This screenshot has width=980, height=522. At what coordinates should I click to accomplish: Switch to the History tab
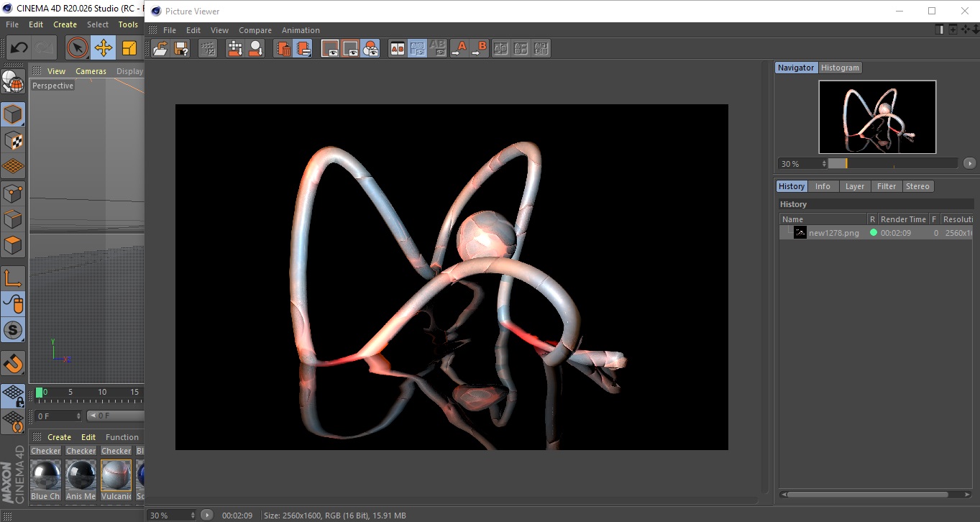click(x=792, y=186)
